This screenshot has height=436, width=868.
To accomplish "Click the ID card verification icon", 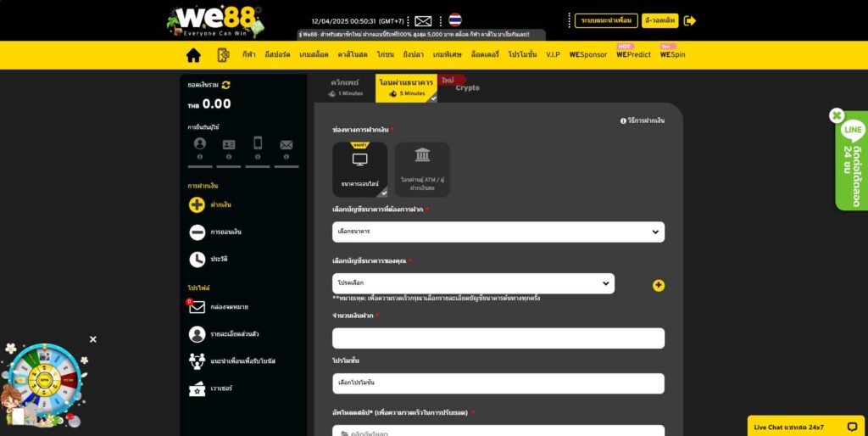I will (x=229, y=144).
